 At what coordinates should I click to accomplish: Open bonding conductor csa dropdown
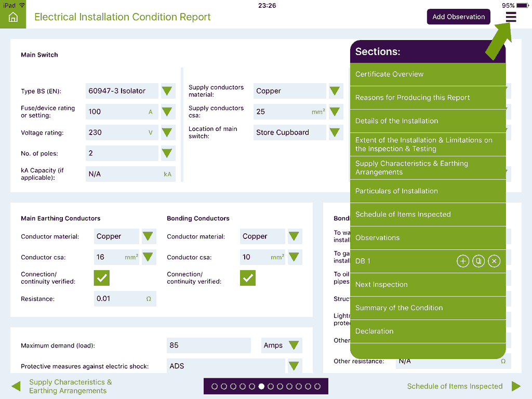(294, 257)
